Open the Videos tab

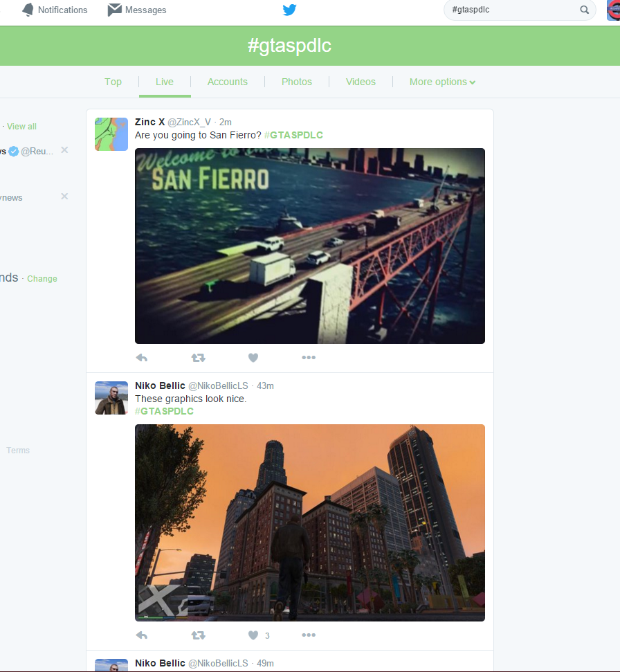[361, 82]
